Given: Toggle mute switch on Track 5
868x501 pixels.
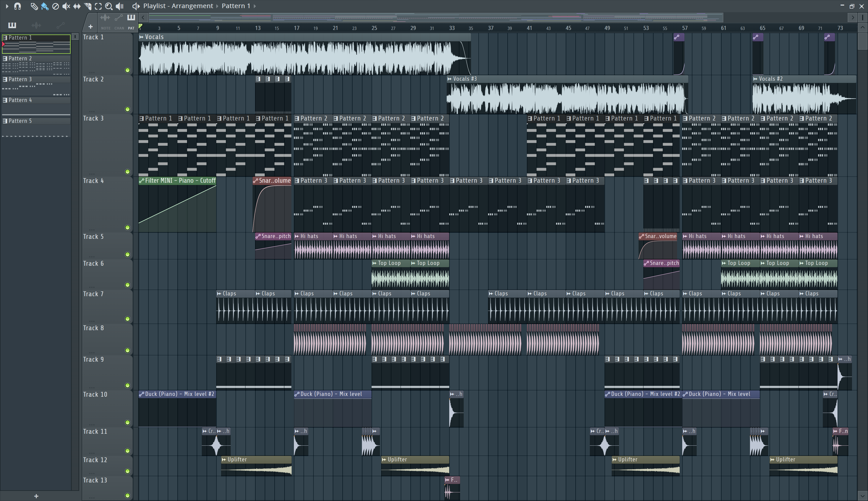Looking at the screenshot, I should pos(128,255).
